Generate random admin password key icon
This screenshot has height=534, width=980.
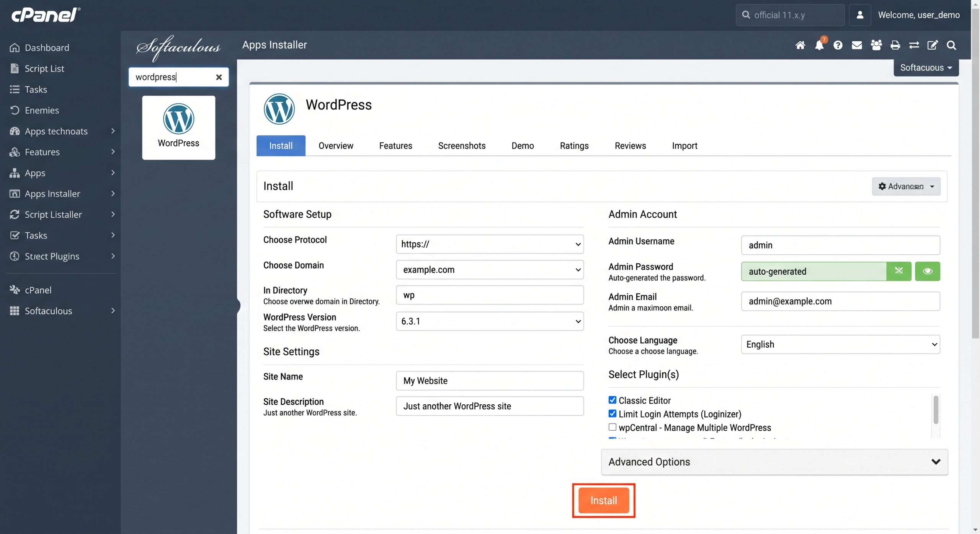tap(898, 271)
